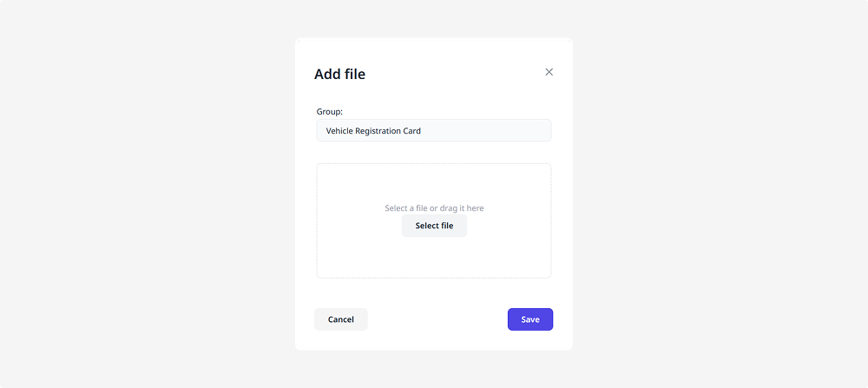Browse for a file using Select file

pyautogui.click(x=434, y=226)
